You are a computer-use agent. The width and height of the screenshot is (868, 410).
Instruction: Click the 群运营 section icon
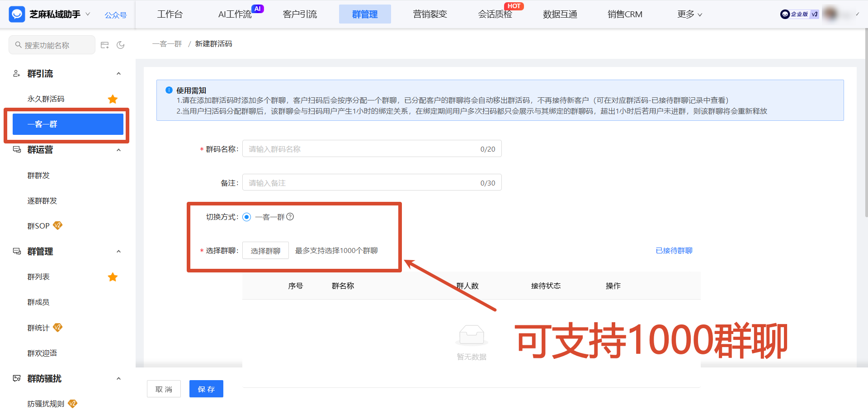tap(17, 150)
